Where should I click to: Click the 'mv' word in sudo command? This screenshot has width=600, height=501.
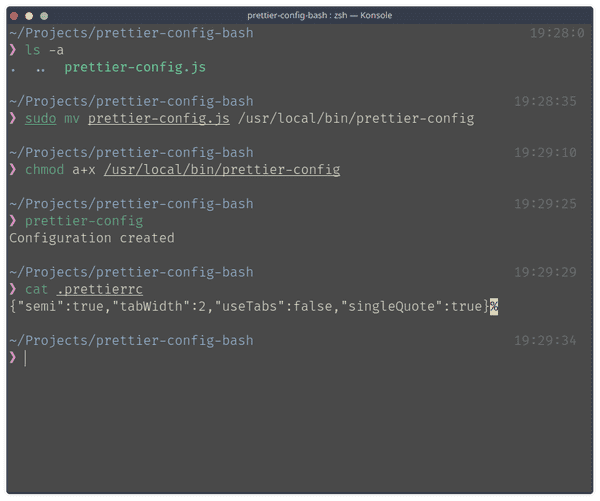72,119
